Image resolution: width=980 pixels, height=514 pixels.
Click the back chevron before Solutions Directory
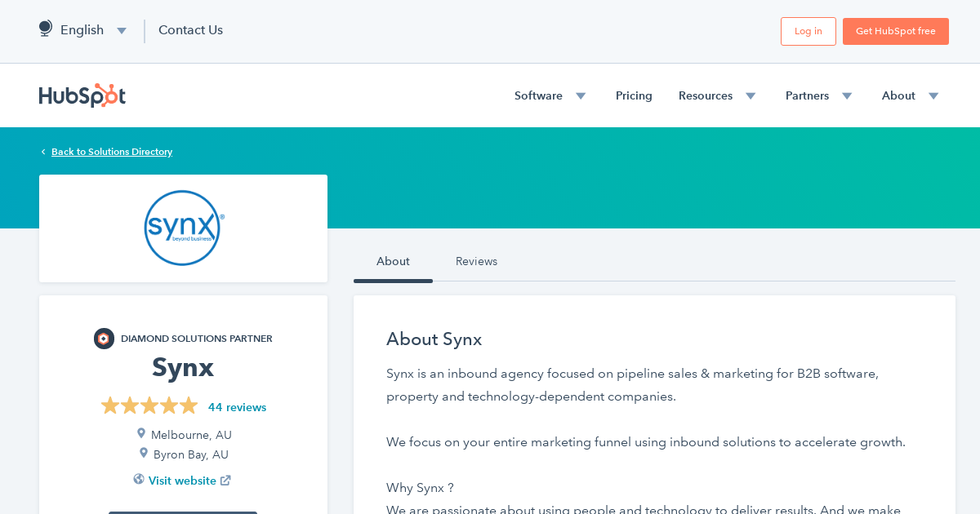(42, 151)
